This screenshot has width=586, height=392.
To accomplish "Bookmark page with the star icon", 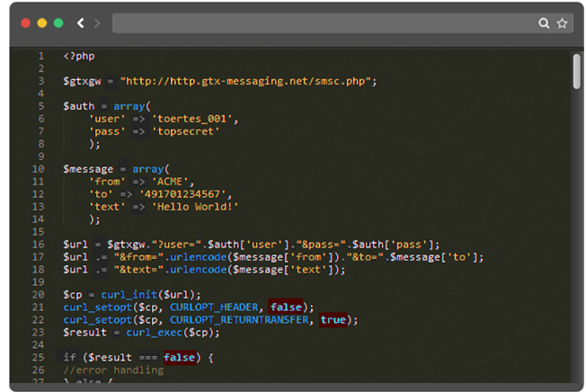I will coord(562,23).
